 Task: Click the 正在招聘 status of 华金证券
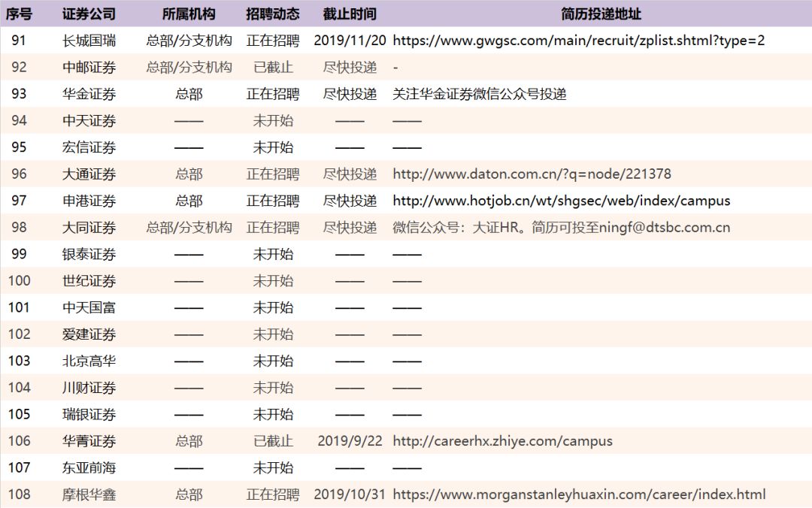(x=273, y=94)
